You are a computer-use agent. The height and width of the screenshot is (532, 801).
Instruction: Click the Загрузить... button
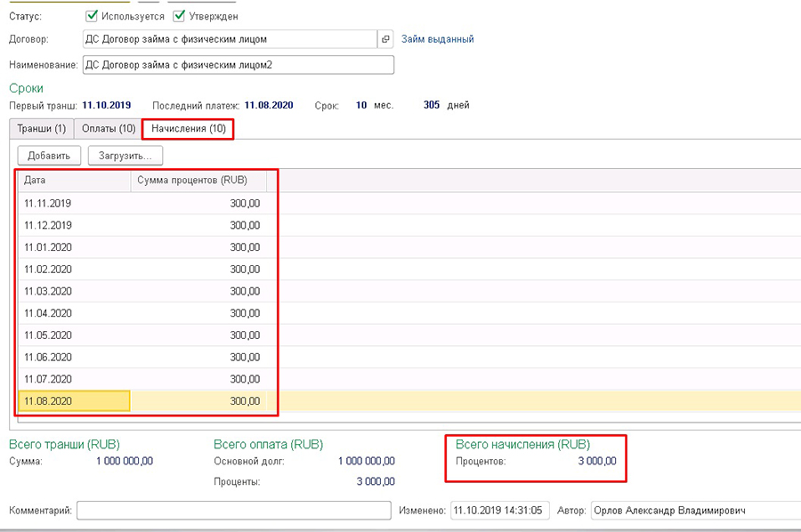click(x=125, y=156)
